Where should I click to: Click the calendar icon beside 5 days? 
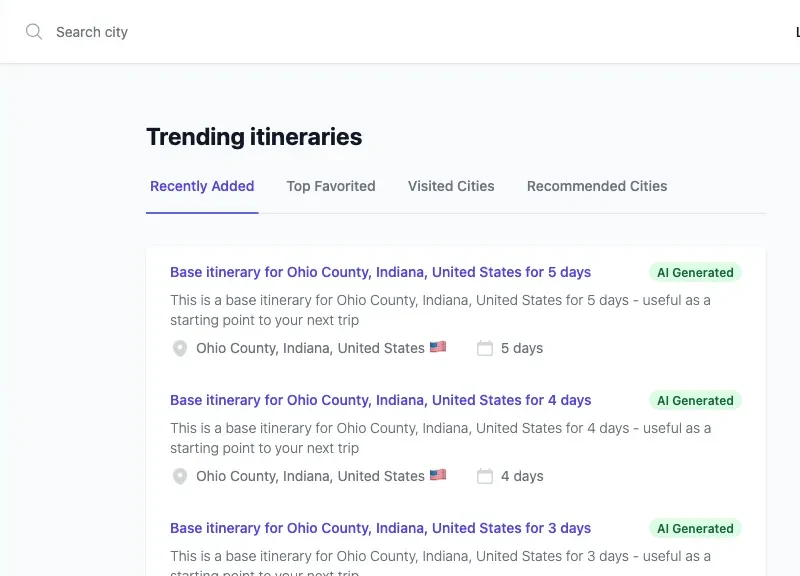click(x=485, y=348)
